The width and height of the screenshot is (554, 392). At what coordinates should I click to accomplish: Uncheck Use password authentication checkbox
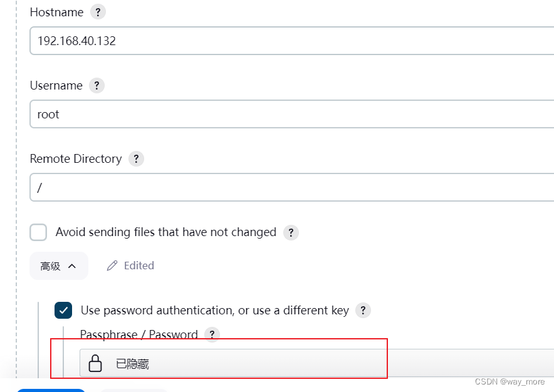[x=63, y=311]
